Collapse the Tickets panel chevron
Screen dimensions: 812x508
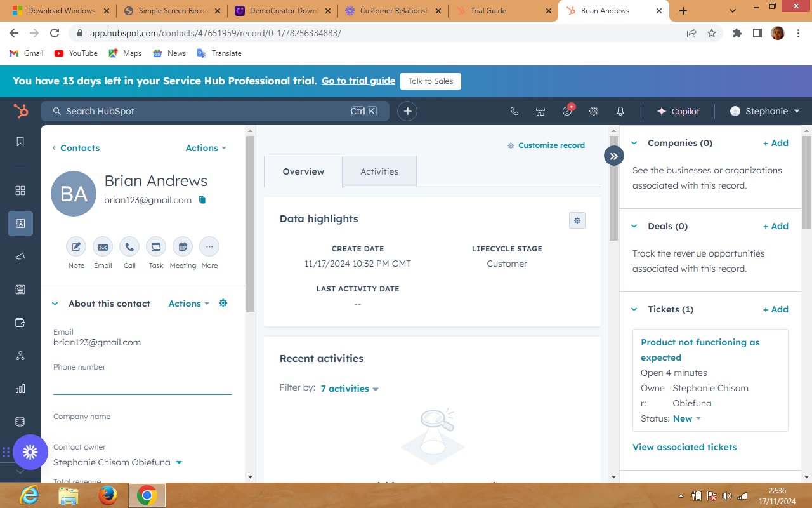(634, 309)
